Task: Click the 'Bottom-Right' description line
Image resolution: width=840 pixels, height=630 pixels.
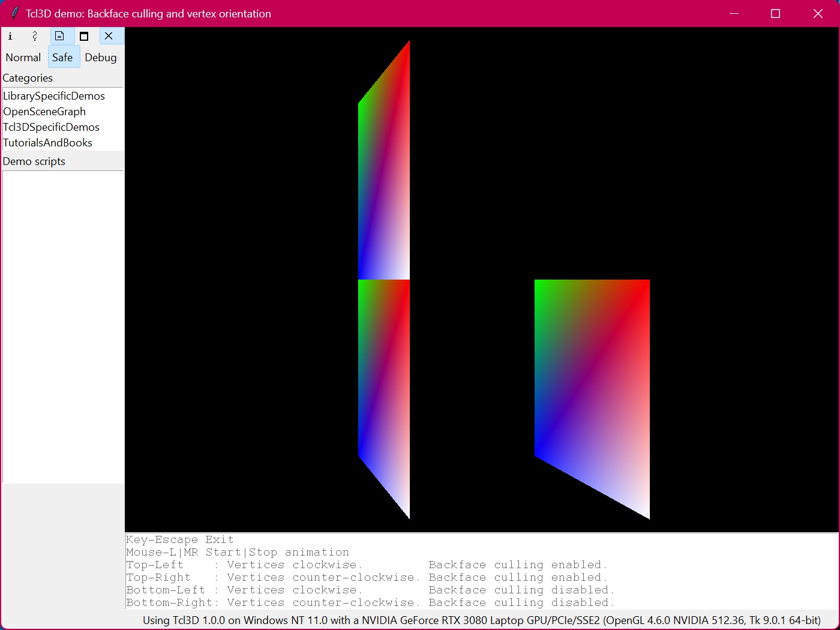Action: 370,602
